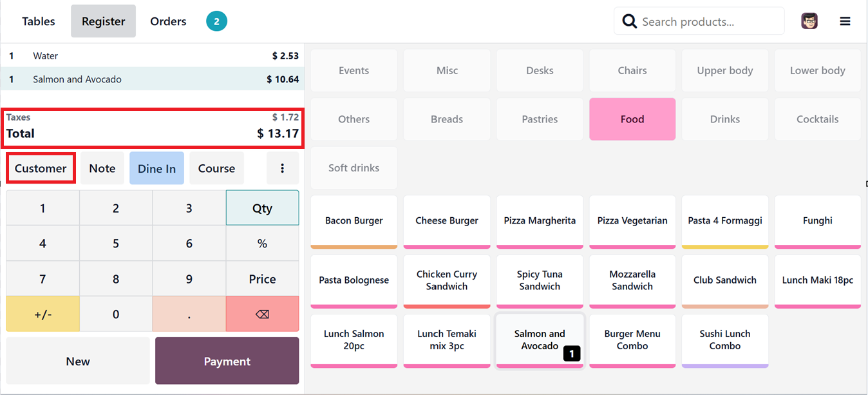The height and width of the screenshot is (395, 868).
Task: Click the Payment button
Action: click(227, 361)
